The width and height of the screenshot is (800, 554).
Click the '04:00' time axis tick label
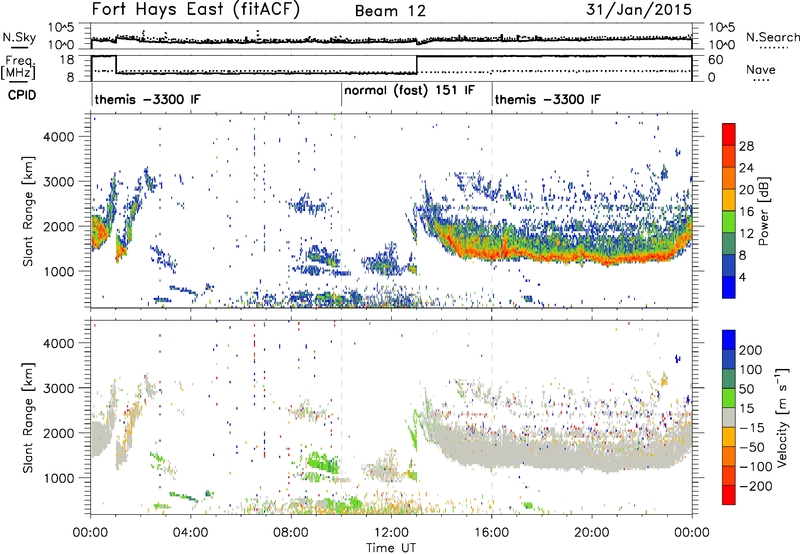click(x=191, y=533)
